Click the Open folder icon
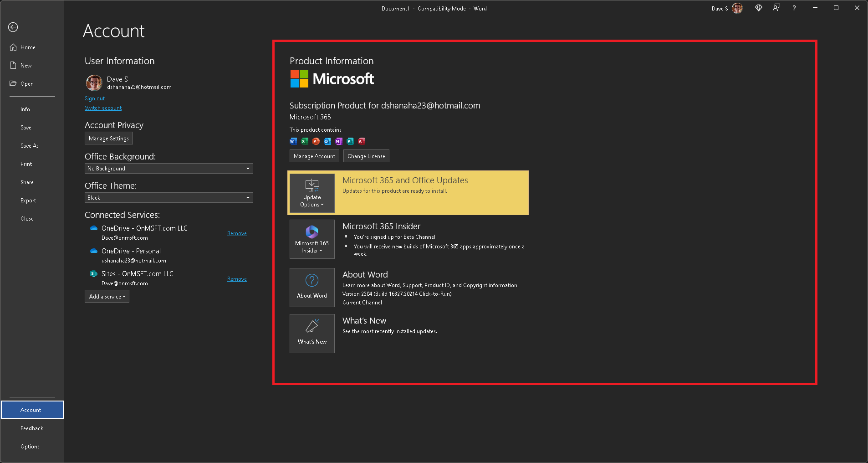This screenshot has width=868, height=463. (13, 83)
